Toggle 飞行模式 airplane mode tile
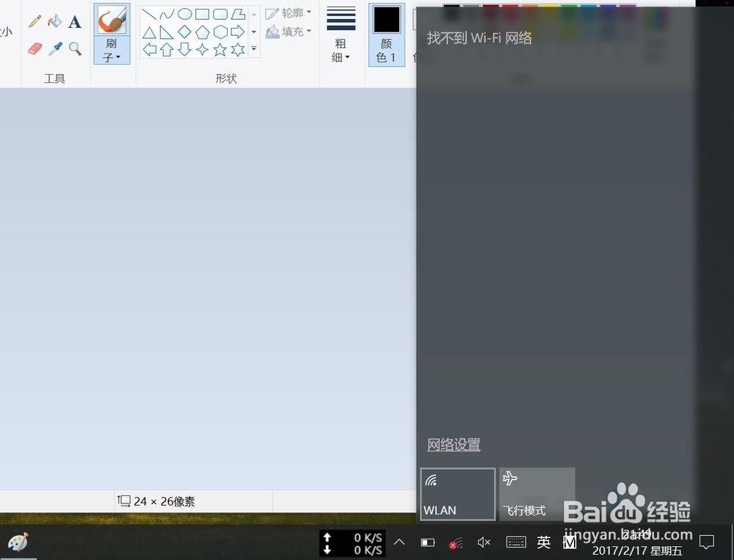This screenshot has height=560, width=734. coord(537,494)
